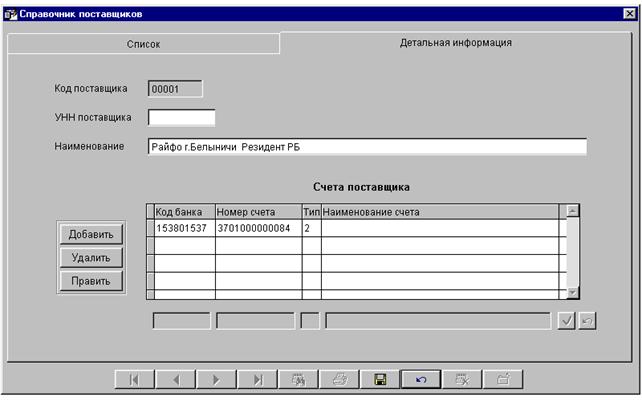Close the Справочник поставщиков window
The image size is (642, 405).
point(630,14)
